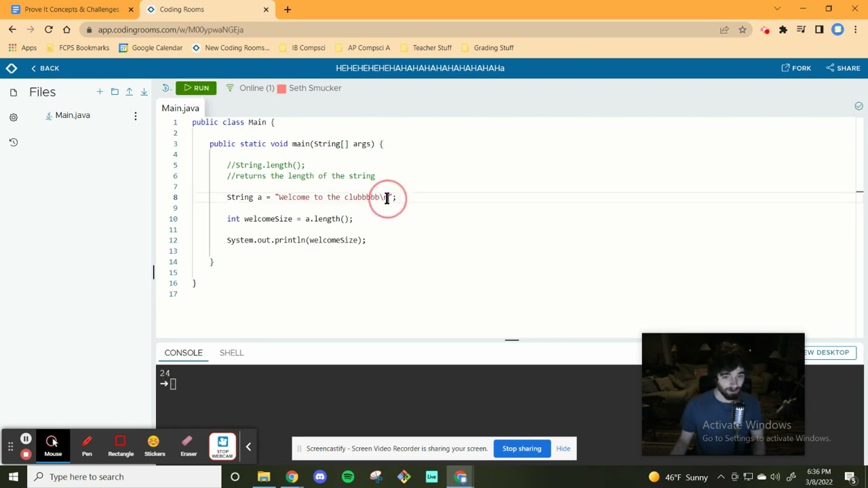The image size is (868, 488).
Task: Click the Windows taskbar search box
Action: (x=124, y=477)
